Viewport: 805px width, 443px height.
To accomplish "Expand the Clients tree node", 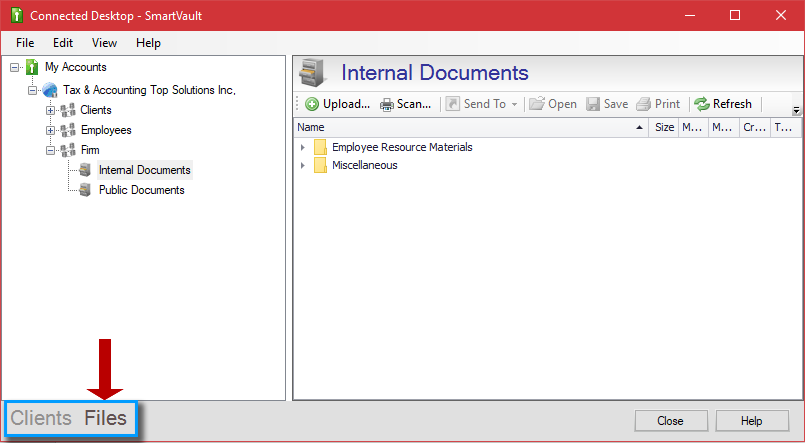I will pyautogui.click(x=50, y=110).
